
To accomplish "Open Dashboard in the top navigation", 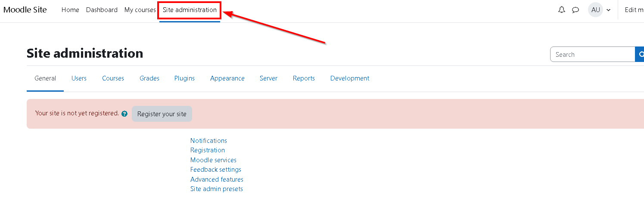I will coord(102,10).
